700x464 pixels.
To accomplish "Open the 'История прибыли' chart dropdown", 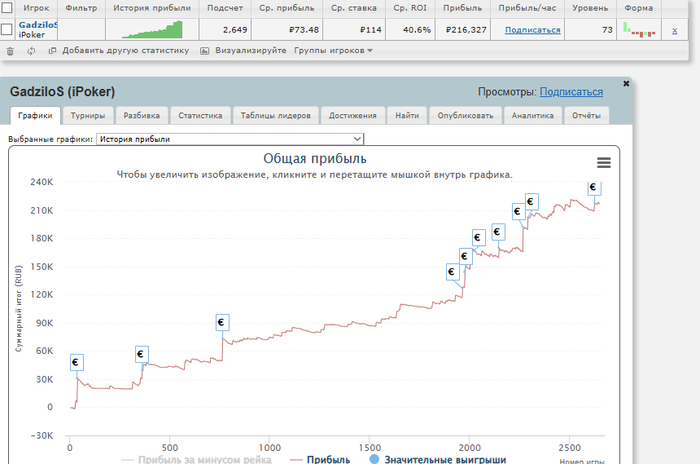I will pyautogui.click(x=230, y=139).
